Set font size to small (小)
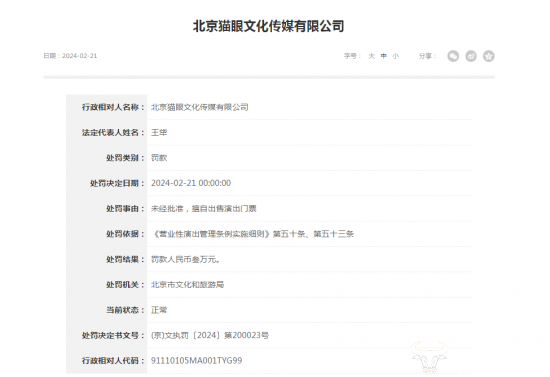The image size is (550, 377). 396,56
